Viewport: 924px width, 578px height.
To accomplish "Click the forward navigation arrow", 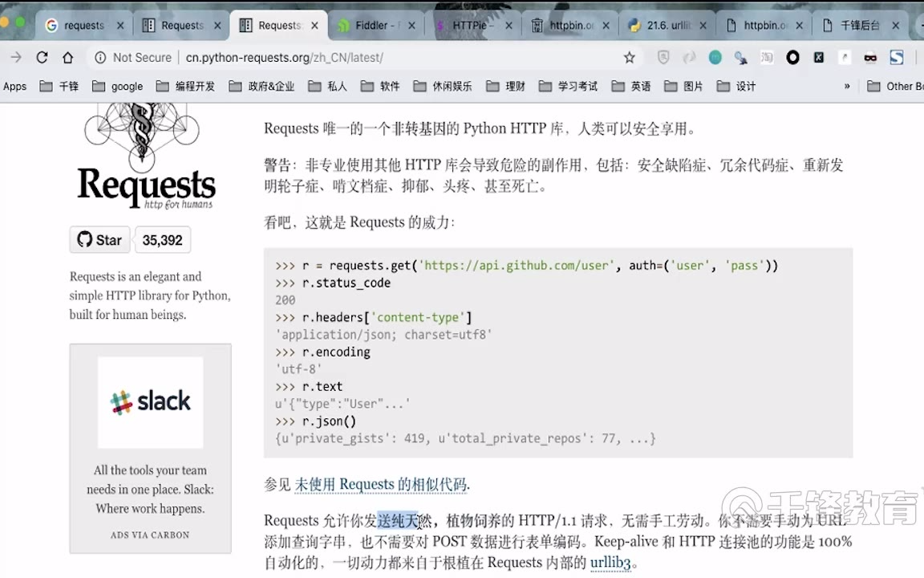I will (15, 58).
